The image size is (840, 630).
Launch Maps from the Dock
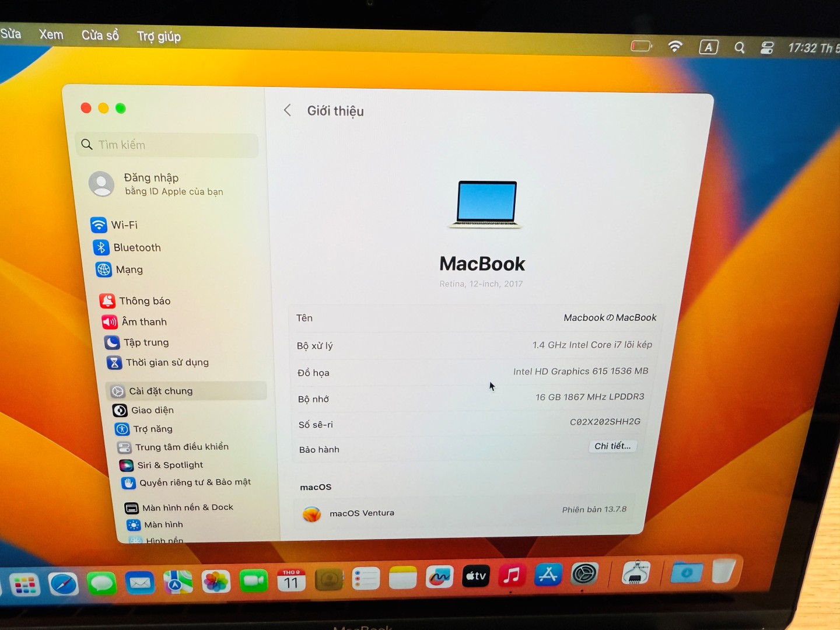click(178, 582)
